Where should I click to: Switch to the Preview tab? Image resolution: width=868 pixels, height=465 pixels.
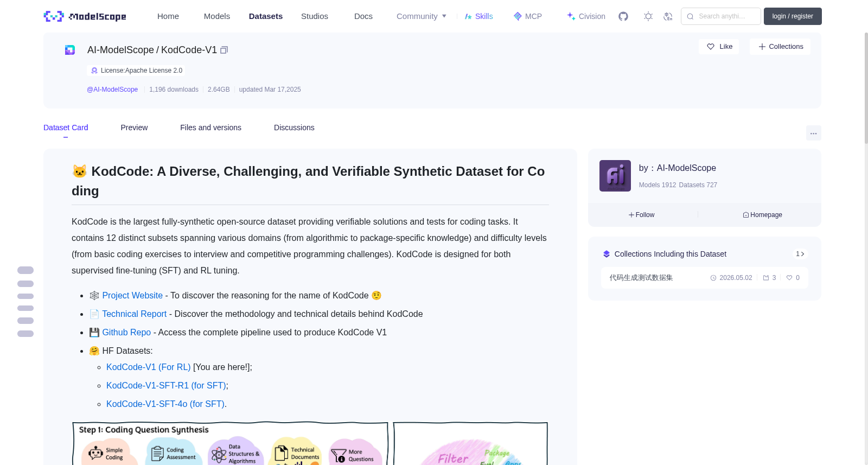pos(134,128)
